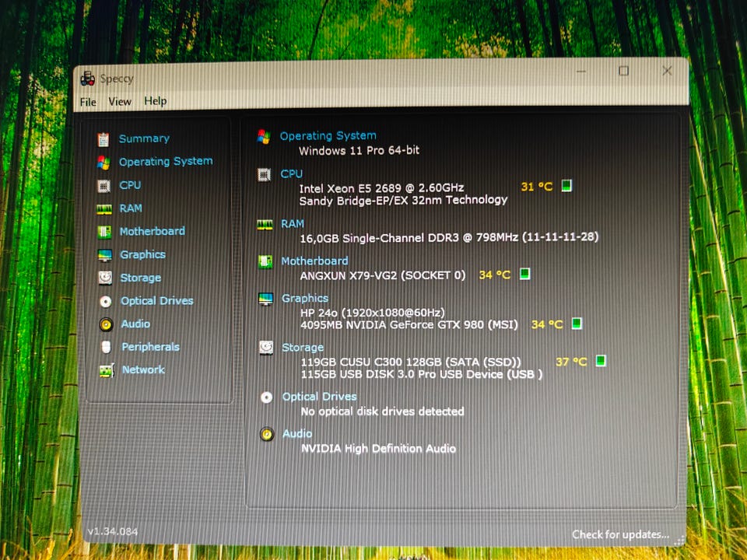Click the Windows flag icon beside sidebar Operating System
This screenshot has height=560, width=747.
pyautogui.click(x=103, y=163)
